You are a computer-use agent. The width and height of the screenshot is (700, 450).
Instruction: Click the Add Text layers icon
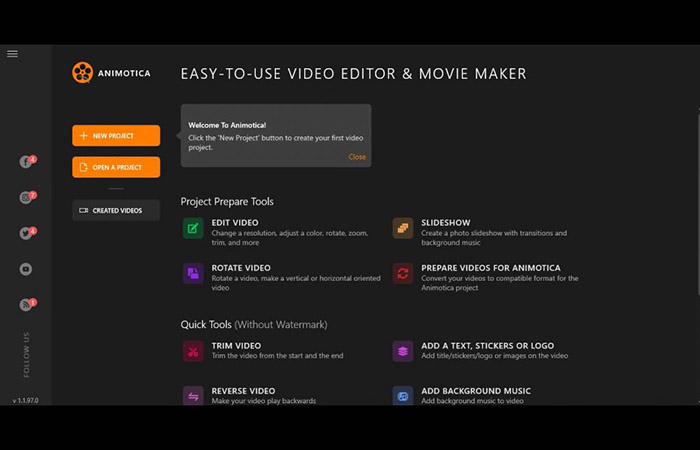(403, 351)
